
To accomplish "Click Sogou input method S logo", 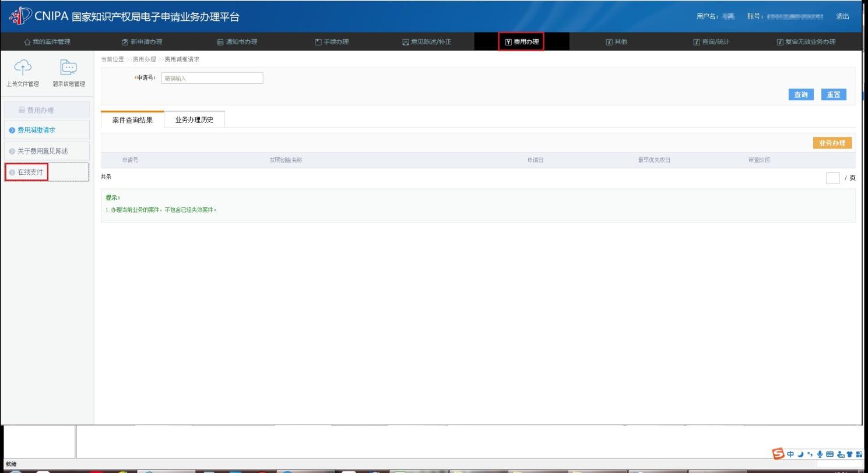I will (x=778, y=453).
